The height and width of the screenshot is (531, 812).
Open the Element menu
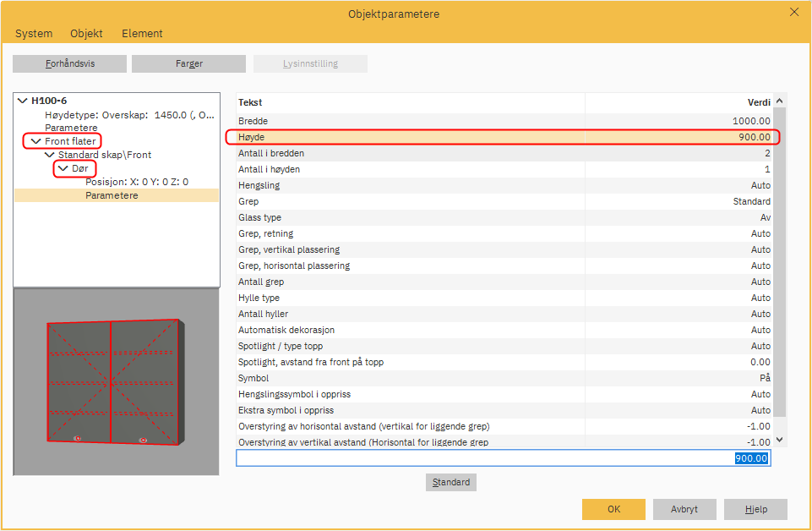point(142,34)
